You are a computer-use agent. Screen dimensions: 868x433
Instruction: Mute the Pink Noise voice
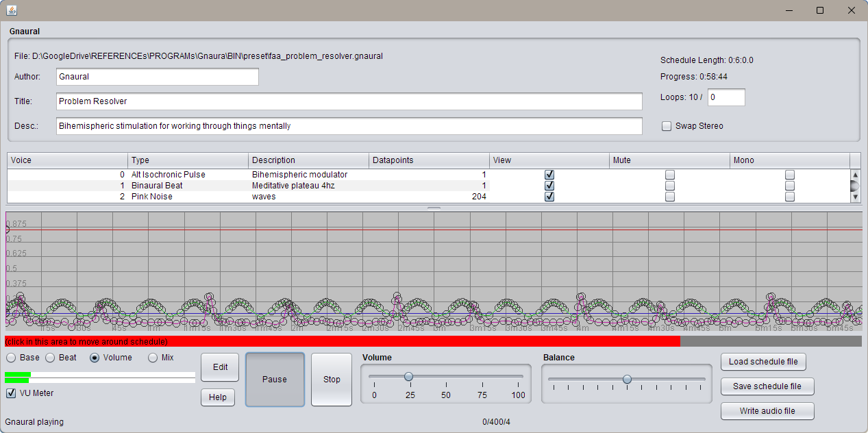(670, 197)
